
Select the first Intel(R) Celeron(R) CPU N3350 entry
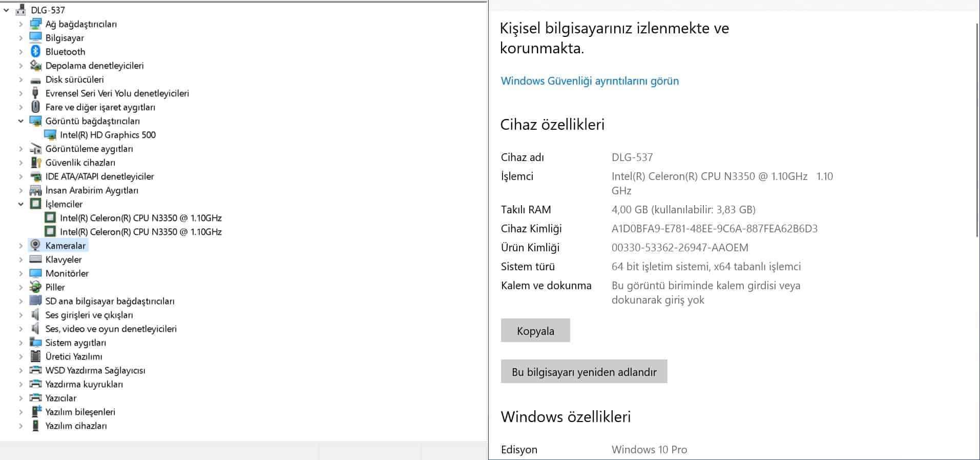click(140, 217)
